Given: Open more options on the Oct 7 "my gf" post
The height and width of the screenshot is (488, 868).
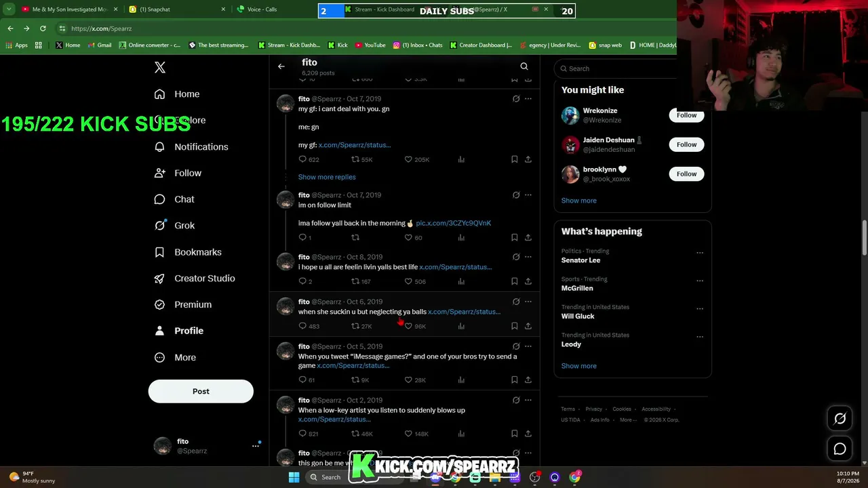Looking at the screenshot, I should 528,99.
